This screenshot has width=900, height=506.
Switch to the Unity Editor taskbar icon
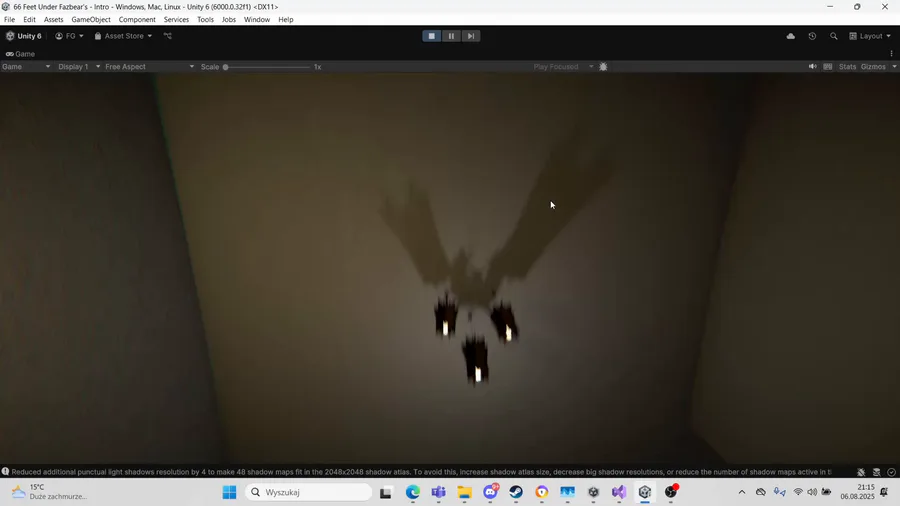point(645,492)
